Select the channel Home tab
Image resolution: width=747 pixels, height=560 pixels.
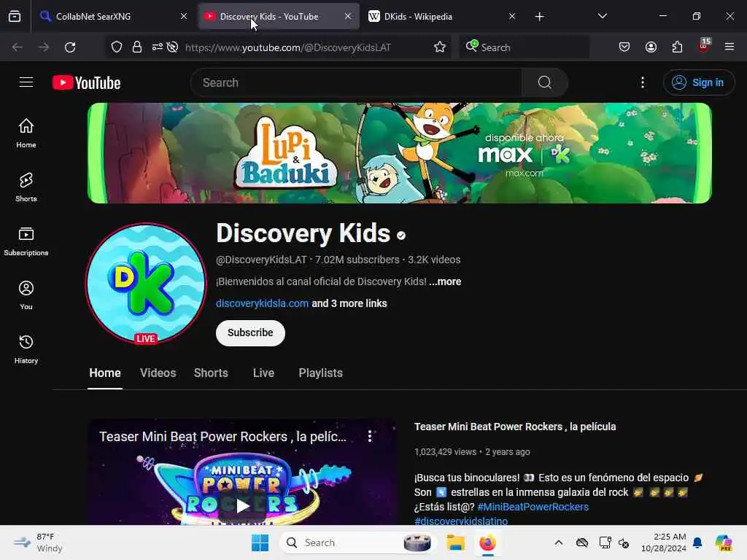tap(105, 373)
